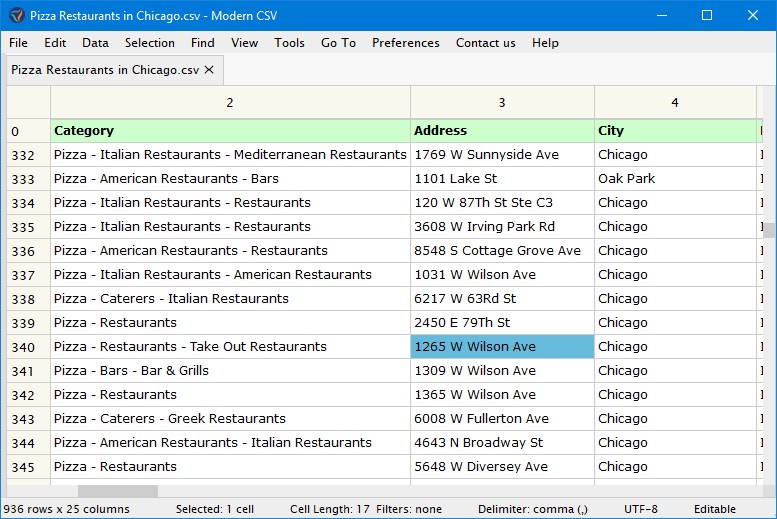Select 'Pizza - American Restaurants - Bars' cell
This screenshot has width=777, height=519.
(x=230, y=179)
